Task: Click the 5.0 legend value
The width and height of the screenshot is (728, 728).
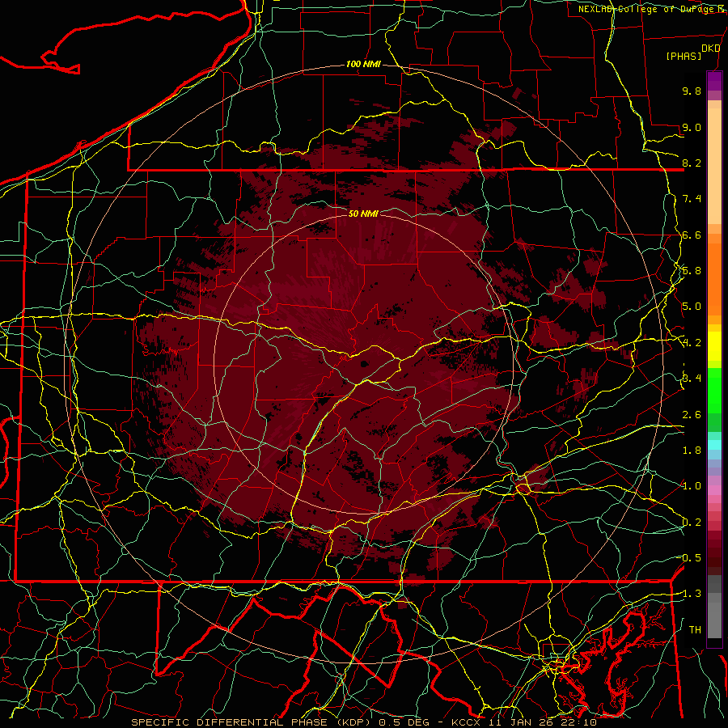Action: (x=692, y=307)
